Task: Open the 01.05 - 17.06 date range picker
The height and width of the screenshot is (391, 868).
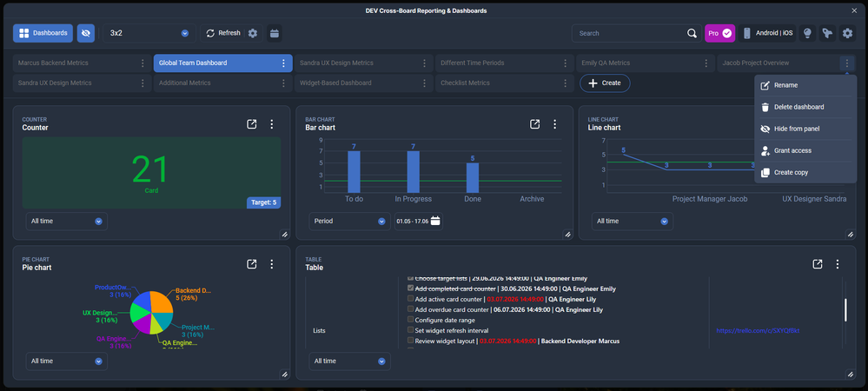Action: click(x=419, y=221)
